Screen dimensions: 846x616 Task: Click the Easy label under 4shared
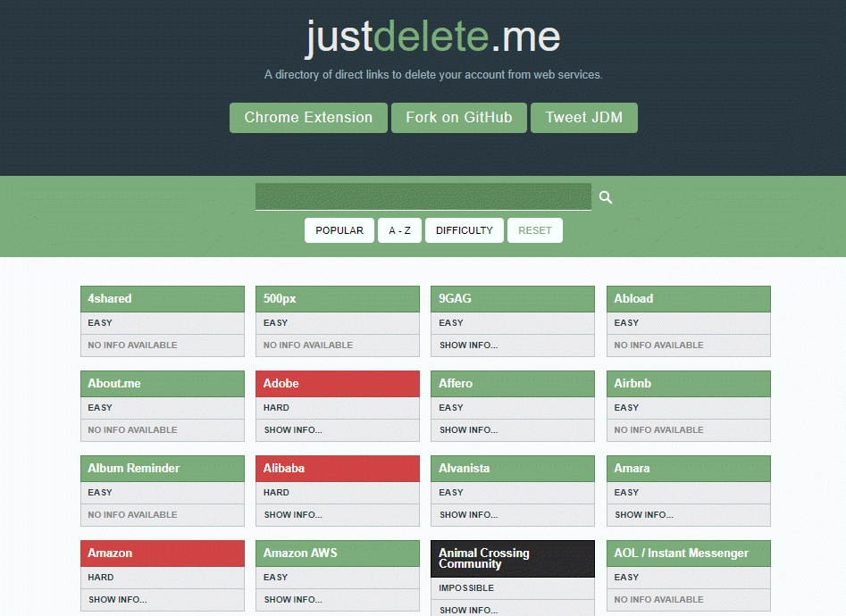(x=100, y=322)
